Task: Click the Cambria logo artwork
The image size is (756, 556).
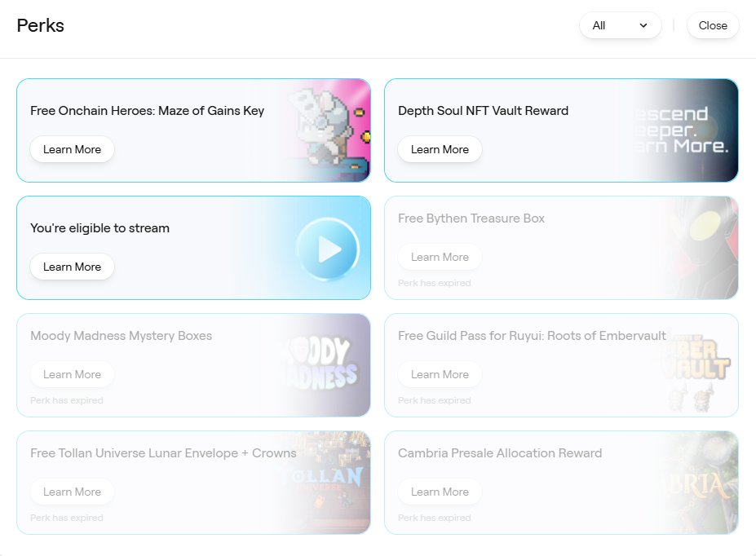Action: 701,483
